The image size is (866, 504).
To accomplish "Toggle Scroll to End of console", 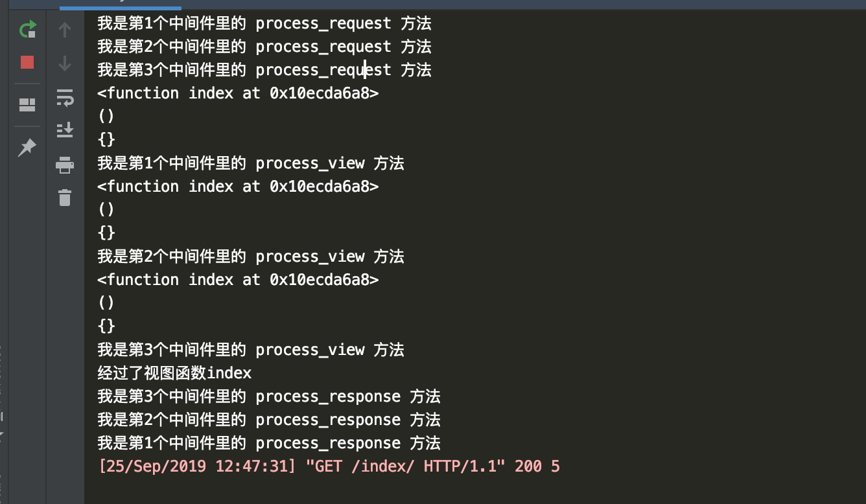I will coord(65,130).
